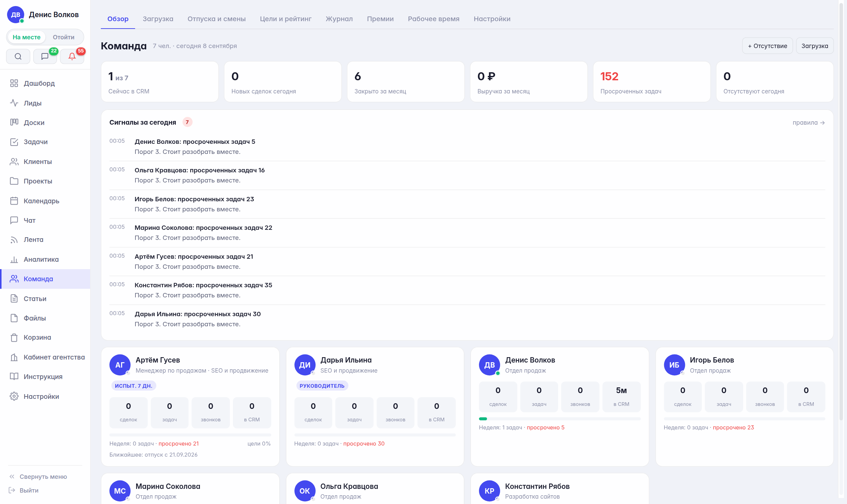Click the Инструкция book icon
The width and height of the screenshot is (847, 504).
[14, 377]
